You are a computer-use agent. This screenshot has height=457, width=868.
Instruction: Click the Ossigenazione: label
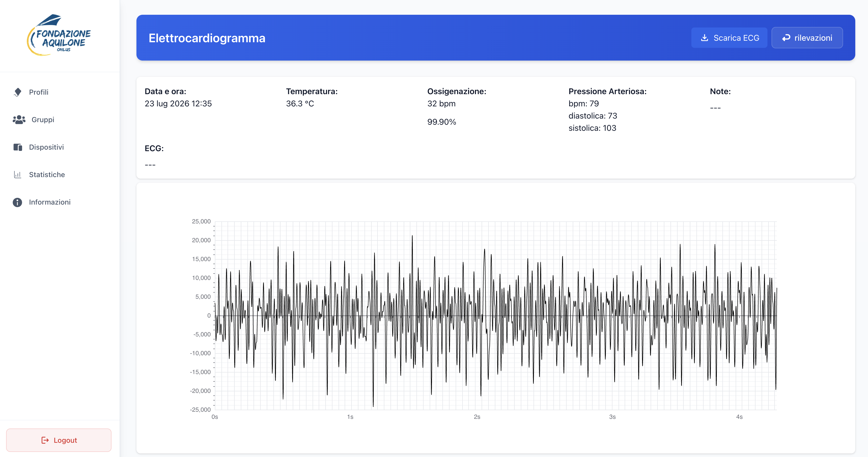pyautogui.click(x=457, y=92)
